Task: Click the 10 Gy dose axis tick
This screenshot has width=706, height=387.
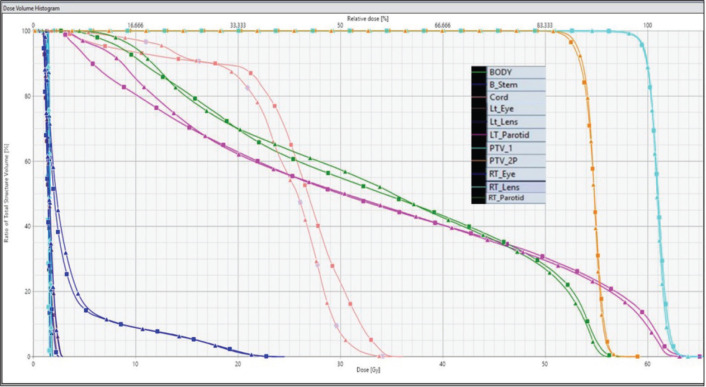Action: click(136, 363)
